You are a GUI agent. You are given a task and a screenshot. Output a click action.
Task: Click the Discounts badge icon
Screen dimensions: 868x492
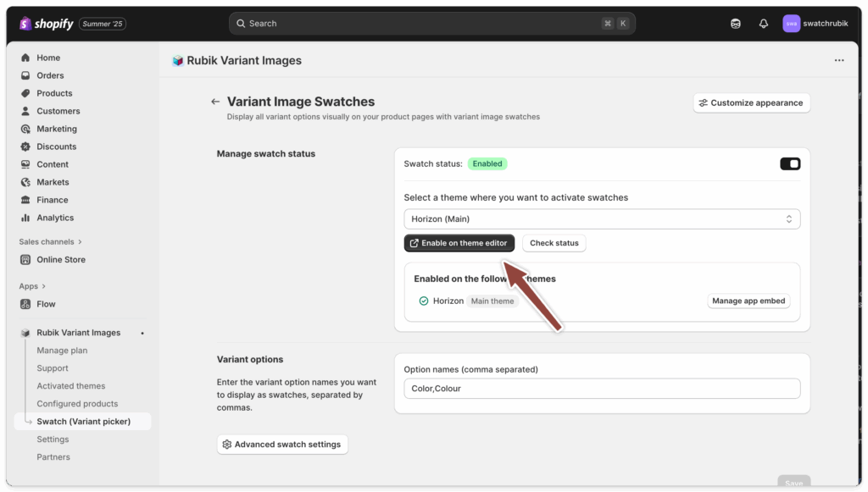coord(25,146)
